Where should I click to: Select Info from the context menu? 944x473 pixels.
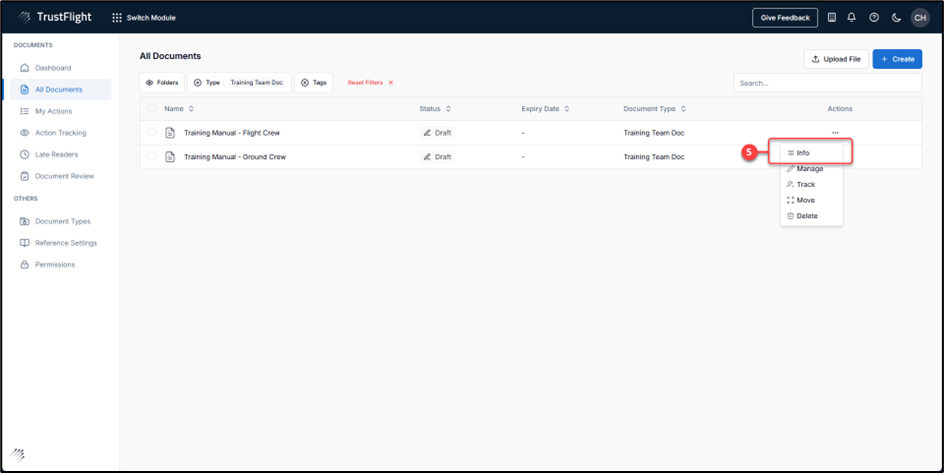point(803,153)
